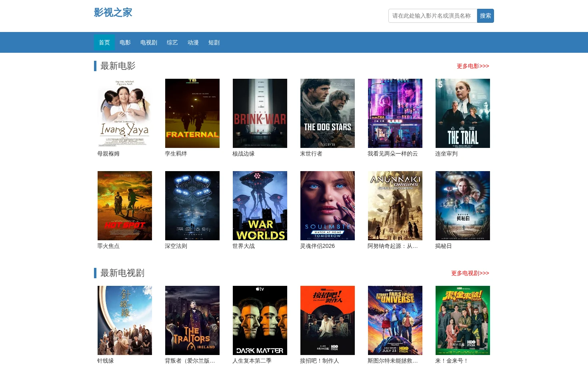Click the 灵魂伴侣2026 movie title

318,246
